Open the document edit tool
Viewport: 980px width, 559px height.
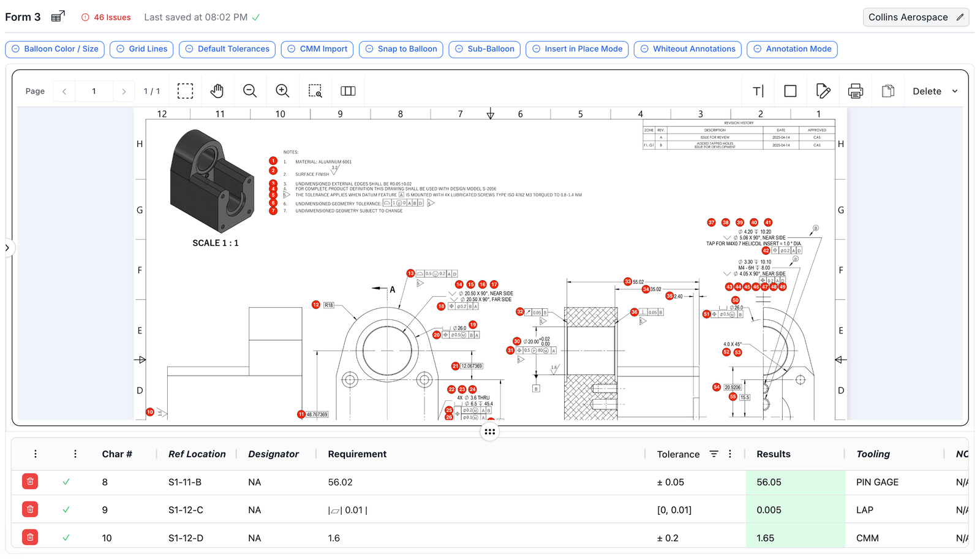click(x=823, y=91)
